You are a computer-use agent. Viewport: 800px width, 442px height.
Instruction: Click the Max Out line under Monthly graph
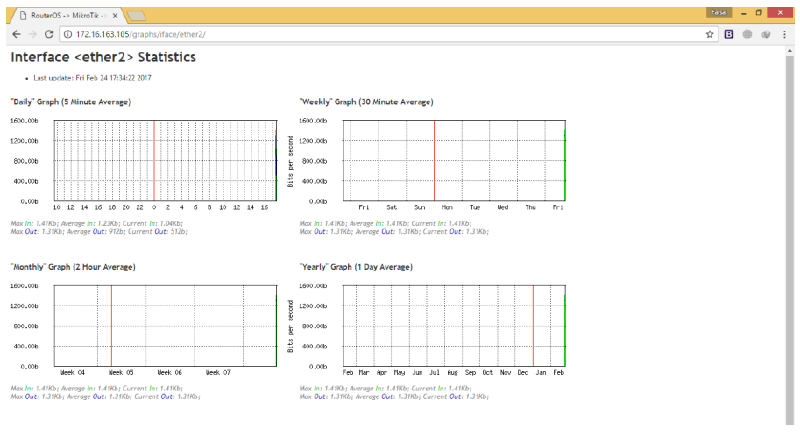tap(105, 397)
